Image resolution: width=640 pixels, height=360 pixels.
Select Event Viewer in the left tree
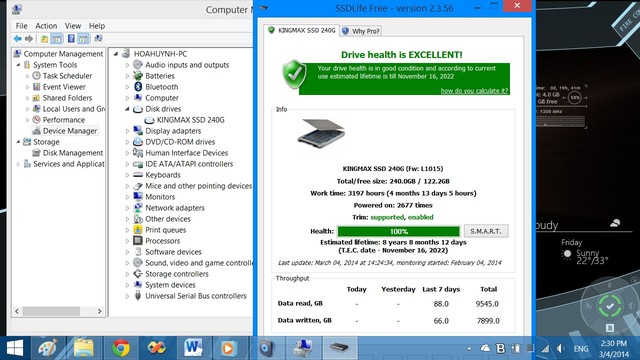[64, 87]
